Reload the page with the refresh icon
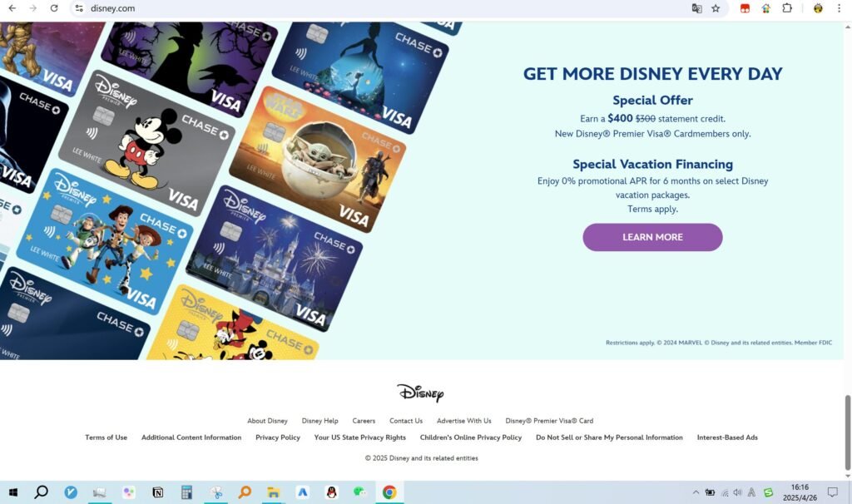Image resolution: width=852 pixels, height=504 pixels. (54, 8)
